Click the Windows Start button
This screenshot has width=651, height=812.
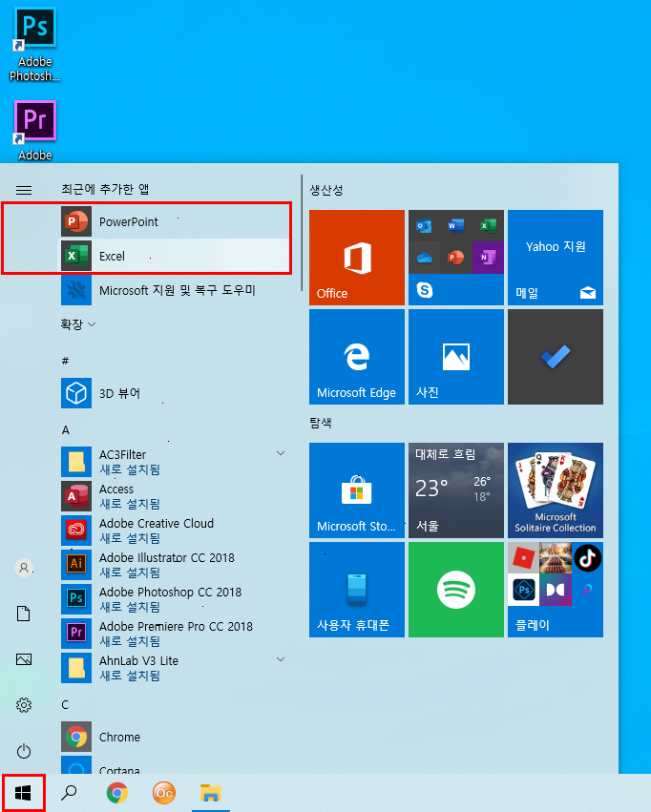click(x=23, y=793)
